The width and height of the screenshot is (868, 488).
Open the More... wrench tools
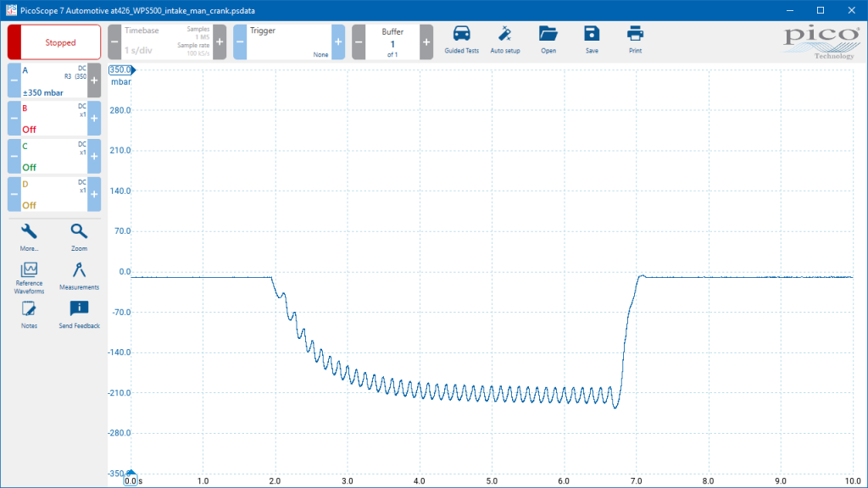[29, 237]
